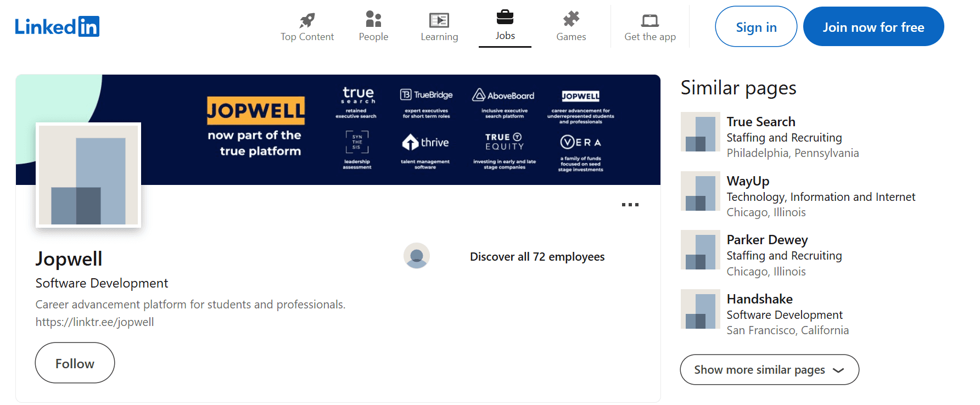Click the Top Content rocket icon
The width and height of the screenshot is (980, 405).
(x=307, y=20)
